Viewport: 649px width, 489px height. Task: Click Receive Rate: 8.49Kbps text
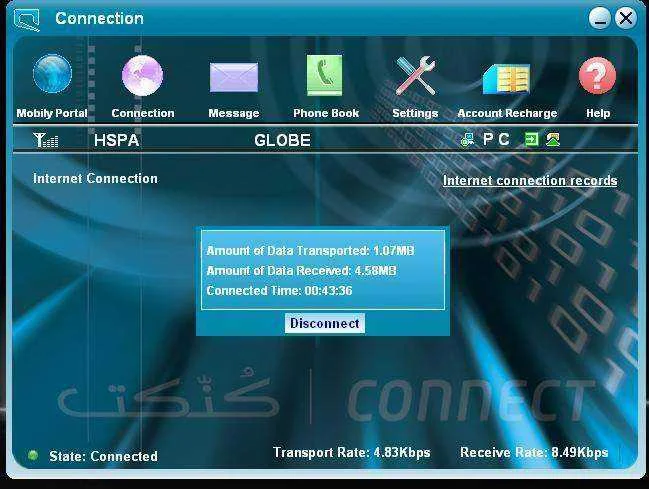(x=534, y=453)
